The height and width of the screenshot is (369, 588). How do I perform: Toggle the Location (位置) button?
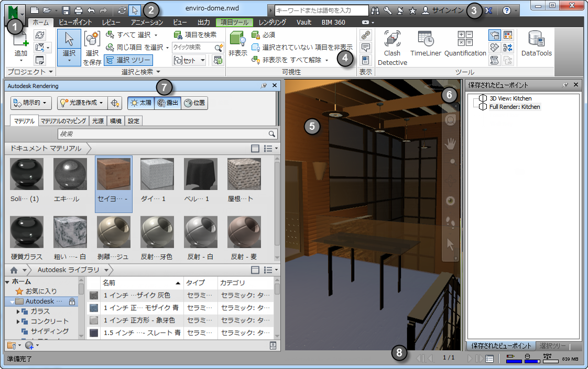point(194,103)
